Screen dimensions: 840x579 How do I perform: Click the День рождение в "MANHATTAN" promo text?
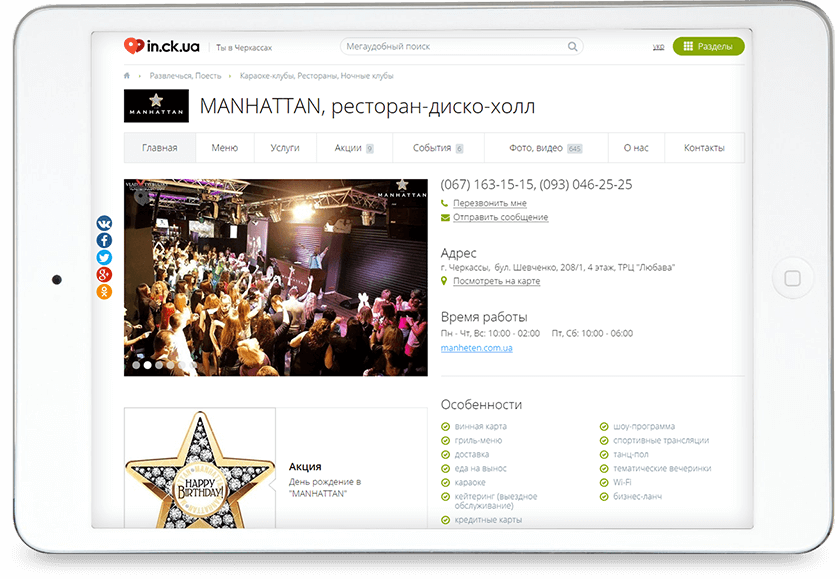325,487
